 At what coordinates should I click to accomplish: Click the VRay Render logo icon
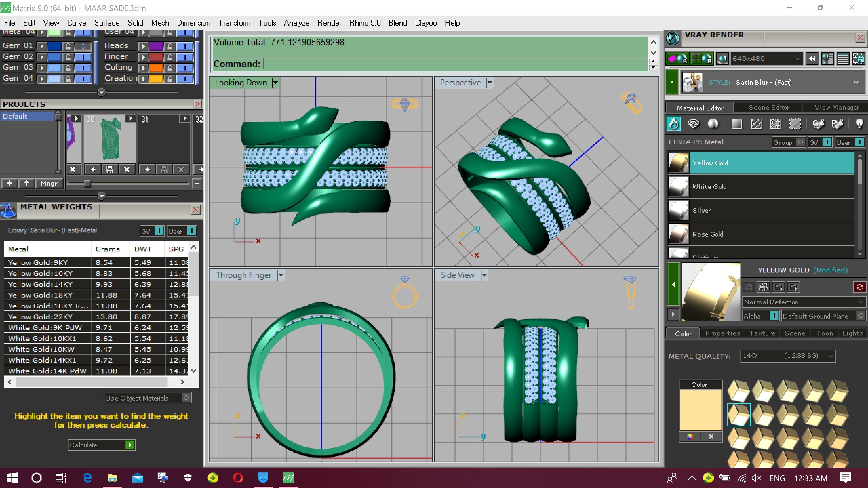[x=673, y=38]
